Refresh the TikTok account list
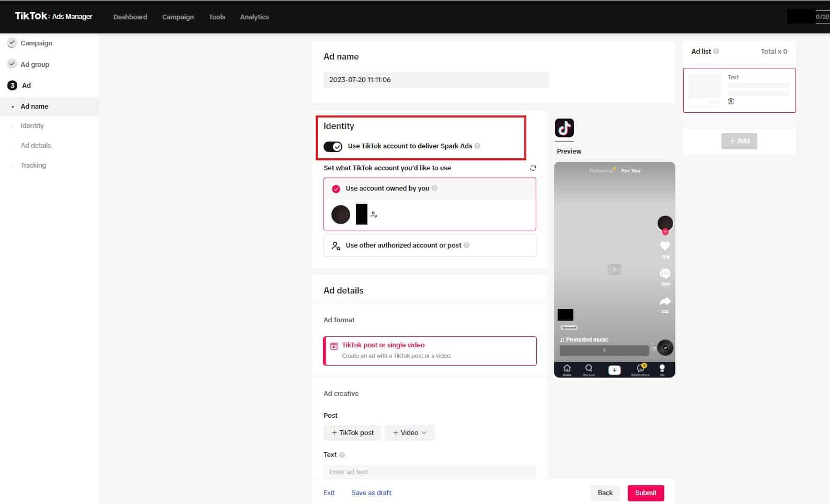 tap(533, 168)
